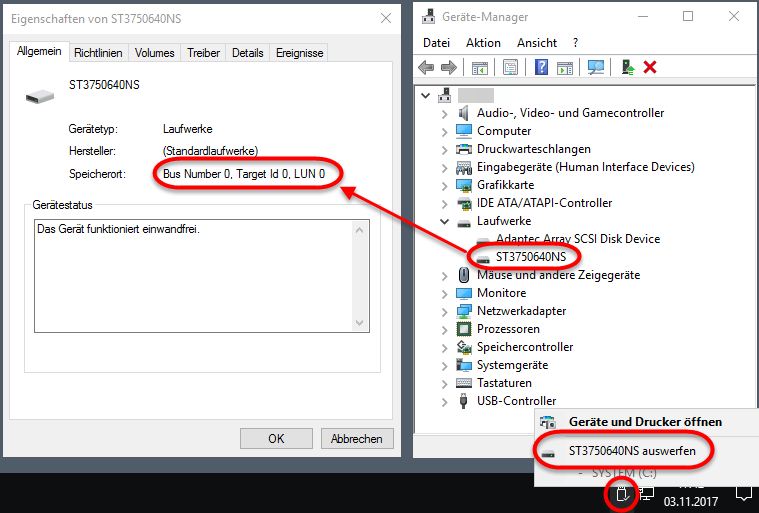Click the Safely Remove Hardware tray icon
The width and height of the screenshot is (759, 513).
(x=622, y=492)
